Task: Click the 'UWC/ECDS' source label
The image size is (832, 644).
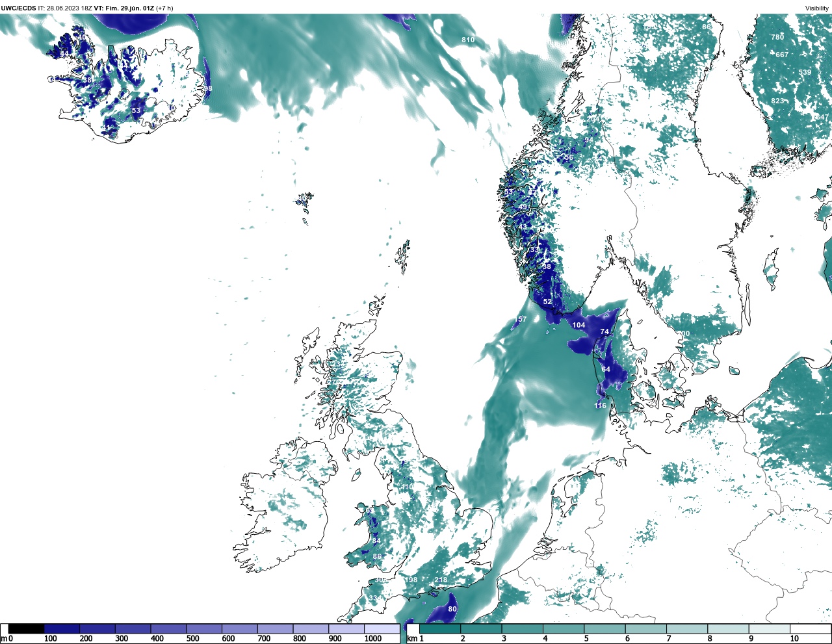Action: [x=18, y=8]
